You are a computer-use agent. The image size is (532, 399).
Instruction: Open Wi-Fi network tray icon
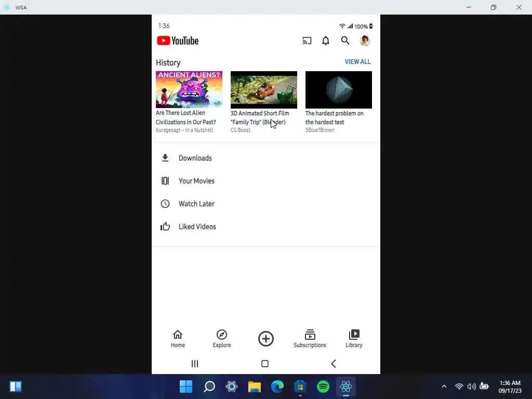[459, 387]
